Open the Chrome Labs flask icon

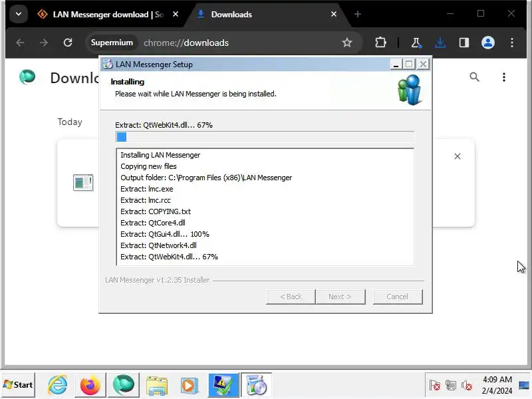click(x=416, y=43)
